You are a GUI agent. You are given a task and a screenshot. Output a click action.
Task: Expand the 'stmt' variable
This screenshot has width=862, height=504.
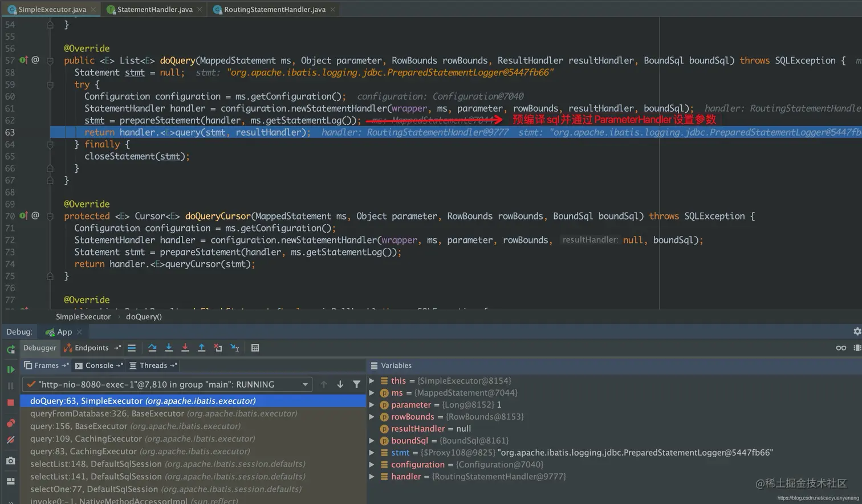click(x=372, y=453)
